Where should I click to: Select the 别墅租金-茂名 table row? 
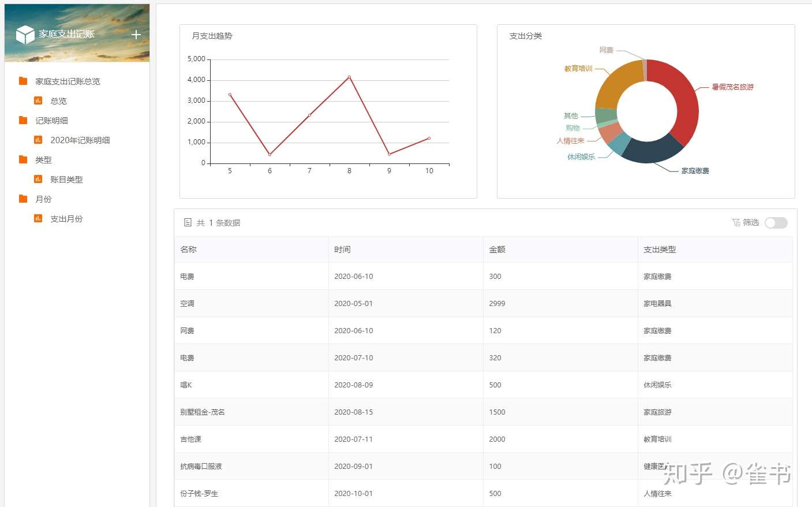[483, 412]
